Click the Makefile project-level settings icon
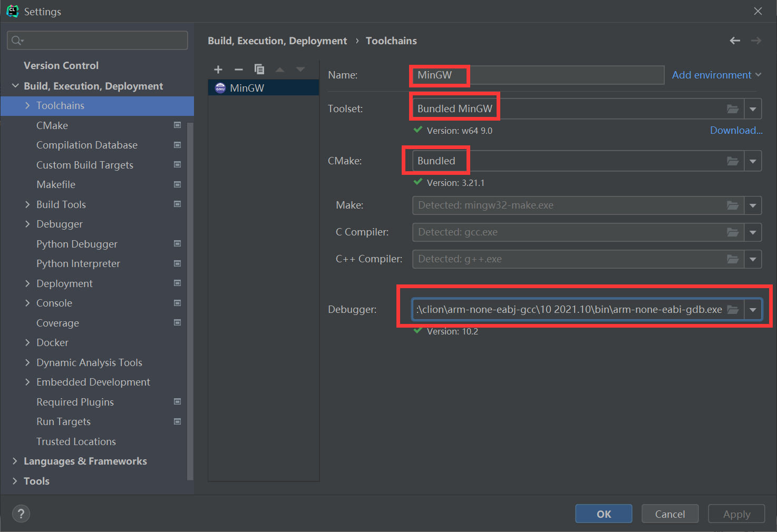Viewport: 777px width, 532px height. pyautogui.click(x=178, y=184)
